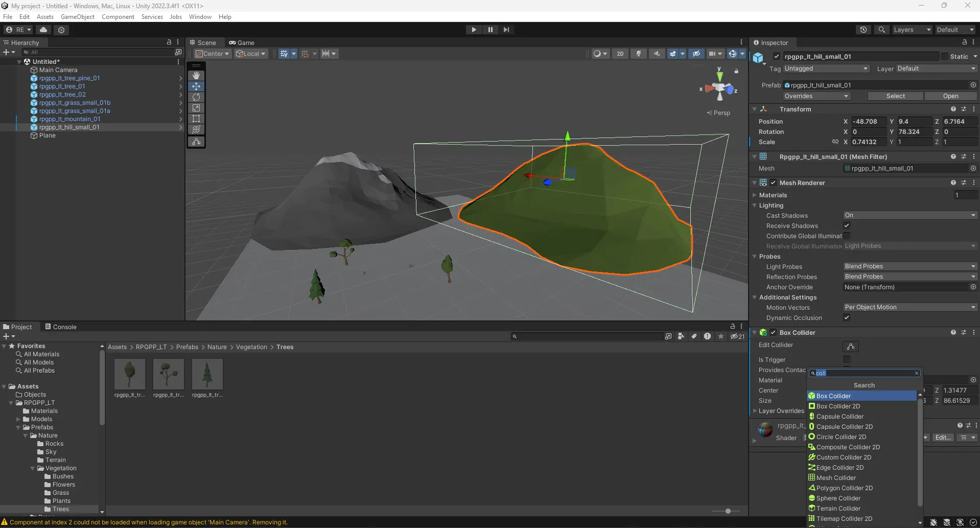
Task: Toggle Receive Shadows checkbox
Action: [847, 225]
